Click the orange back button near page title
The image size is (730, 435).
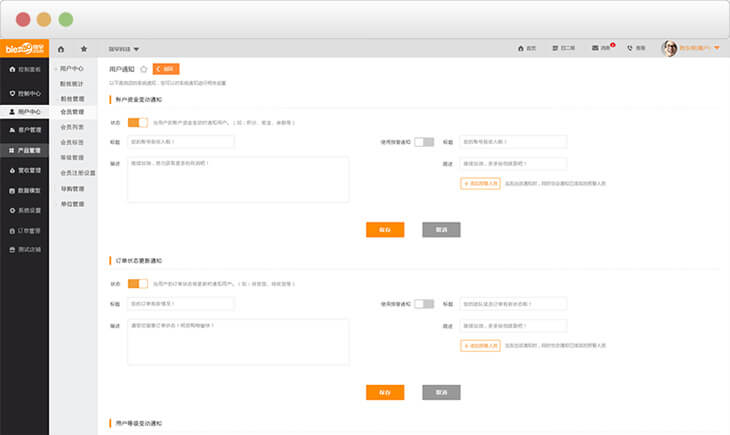click(166, 69)
